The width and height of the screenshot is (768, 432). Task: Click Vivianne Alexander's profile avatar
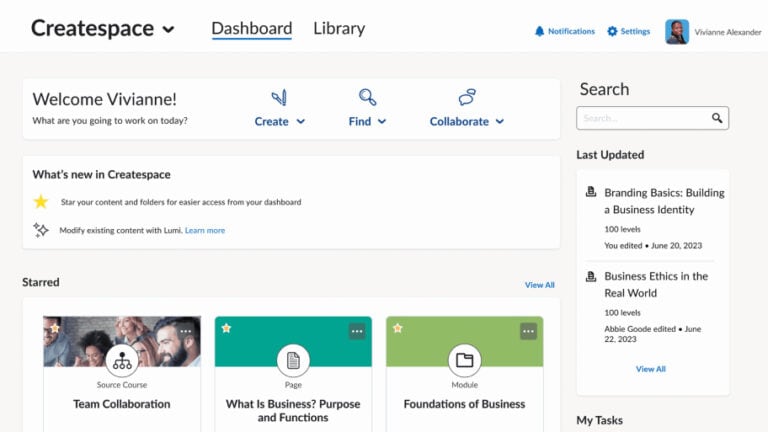[677, 32]
